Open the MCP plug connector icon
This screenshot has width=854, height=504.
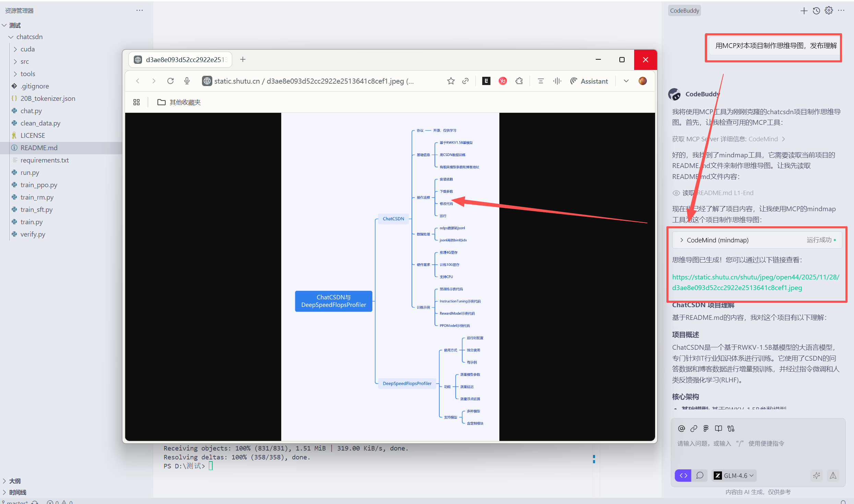point(731,429)
